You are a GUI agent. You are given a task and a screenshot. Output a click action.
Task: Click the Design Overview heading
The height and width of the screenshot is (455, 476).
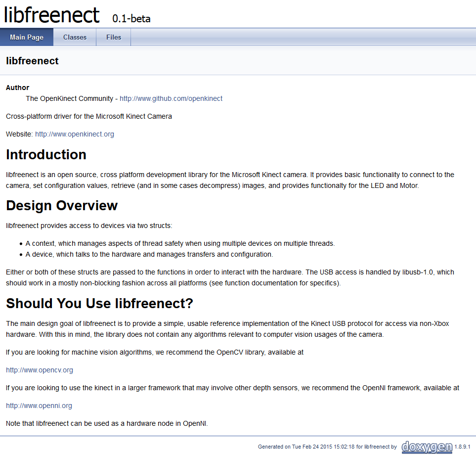click(62, 205)
